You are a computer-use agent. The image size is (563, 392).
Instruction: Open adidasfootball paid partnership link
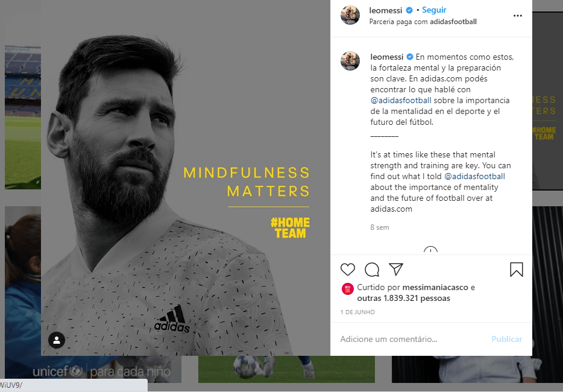[453, 22]
